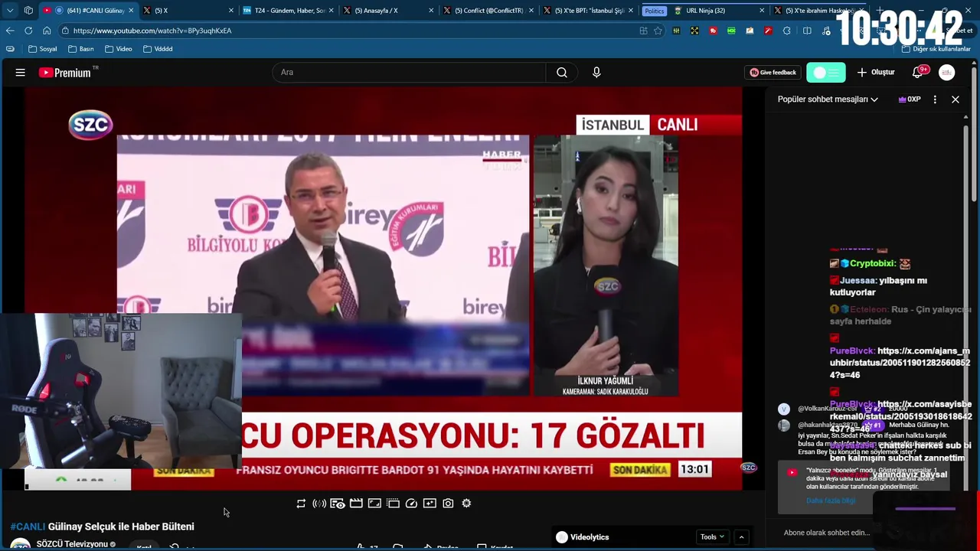Viewport: 980px width, 551px height.
Task: Click the Abone olarak sohbet edin field
Action: click(x=827, y=533)
